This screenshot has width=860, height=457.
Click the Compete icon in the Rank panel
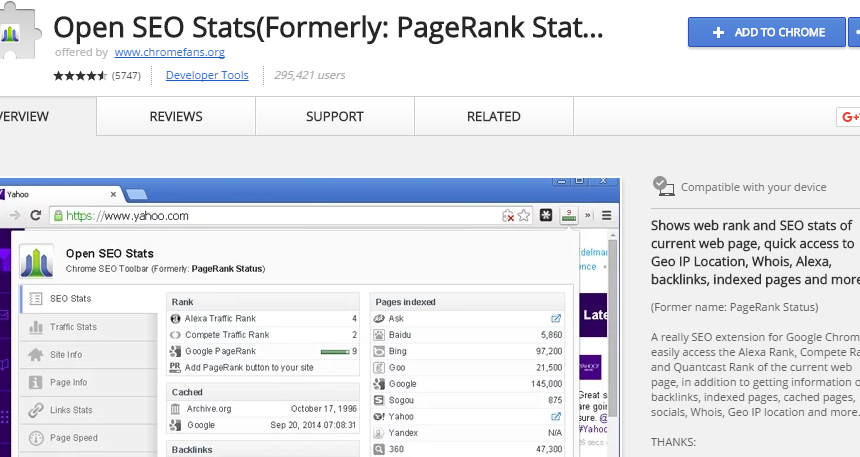click(175, 335)
